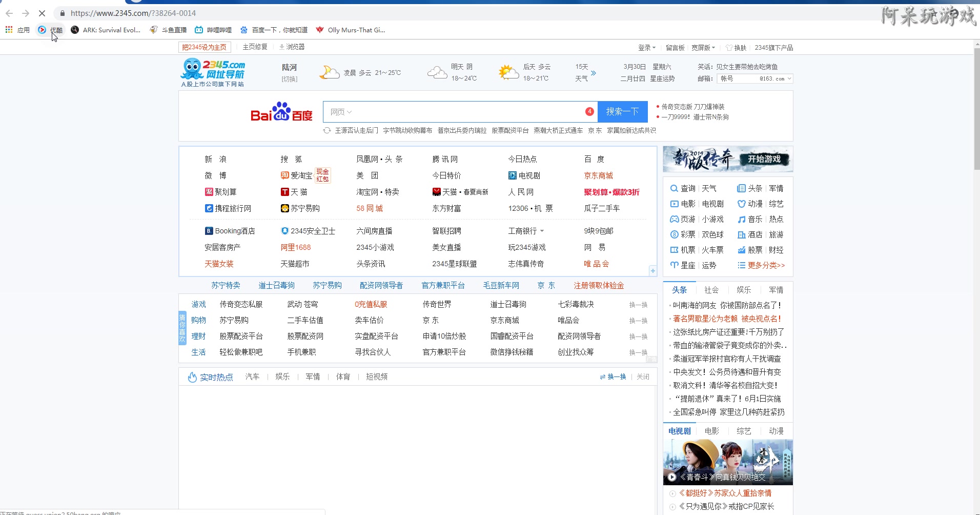Viewport: 980px width, 515px height.
Task: Switch to the 娱乐 news tab
Action: [x=744, y=290]
